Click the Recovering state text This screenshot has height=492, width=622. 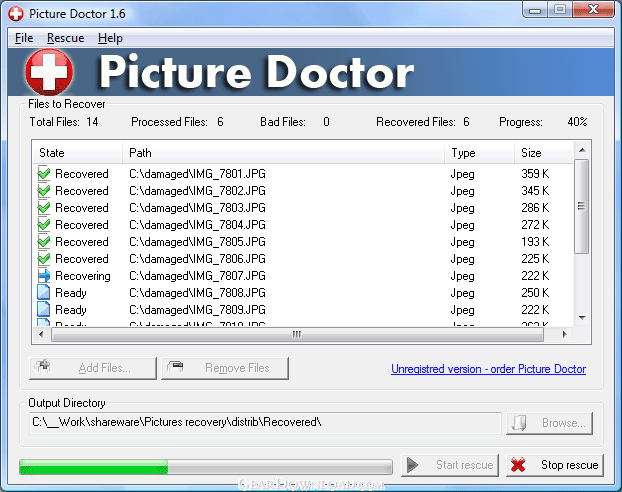coord(83,276)
